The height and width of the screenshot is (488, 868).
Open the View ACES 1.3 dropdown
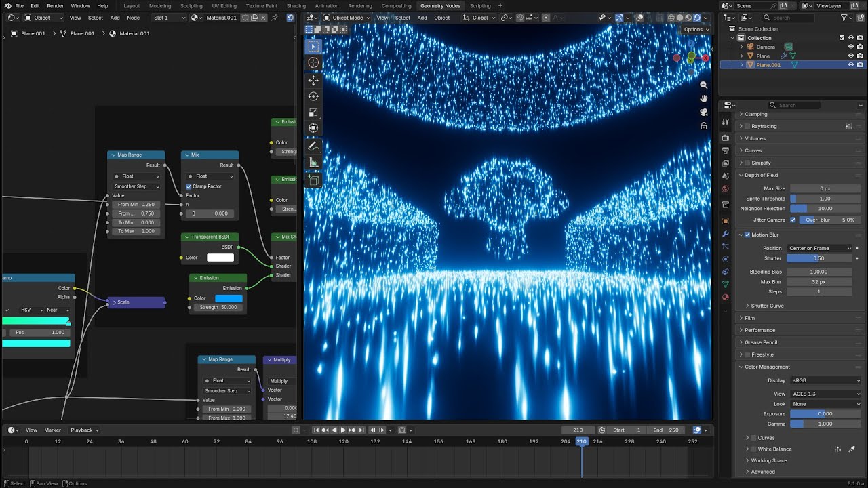(824, 394)
